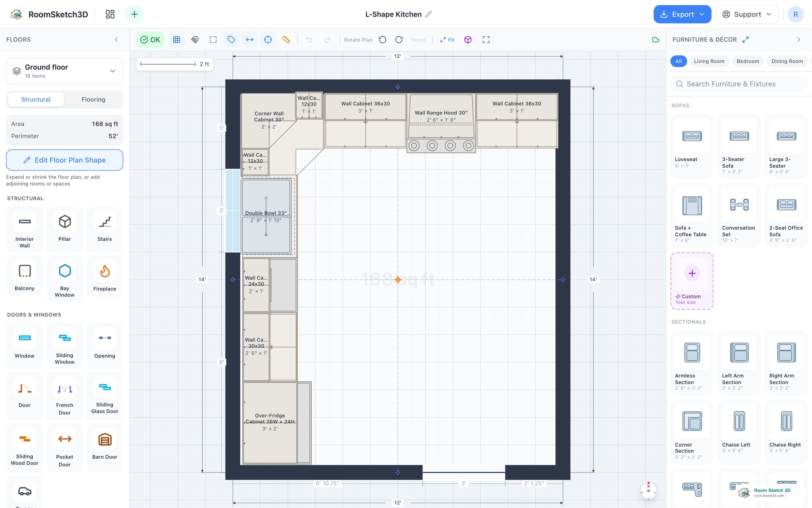Switch to 3D cube view

468,40
